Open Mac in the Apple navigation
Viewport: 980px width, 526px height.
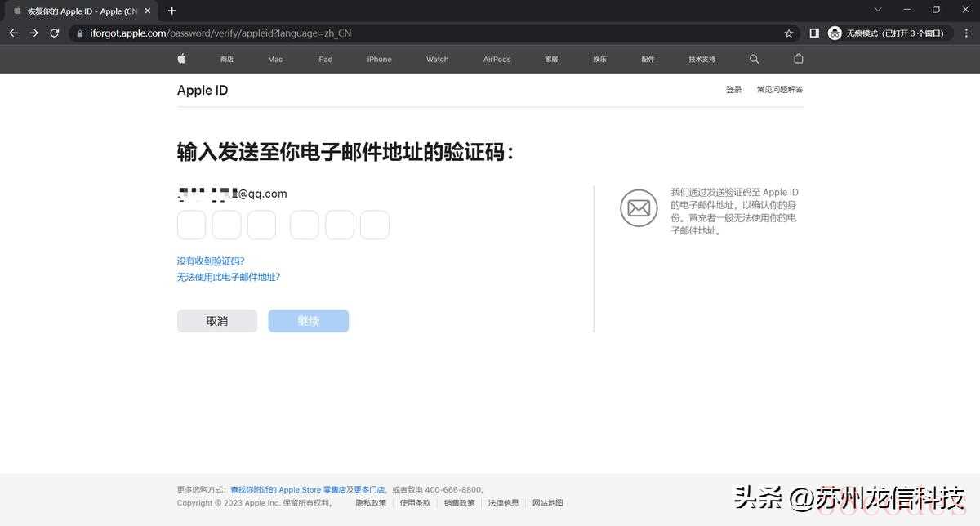pyautogui.click(x=275, y=60)
